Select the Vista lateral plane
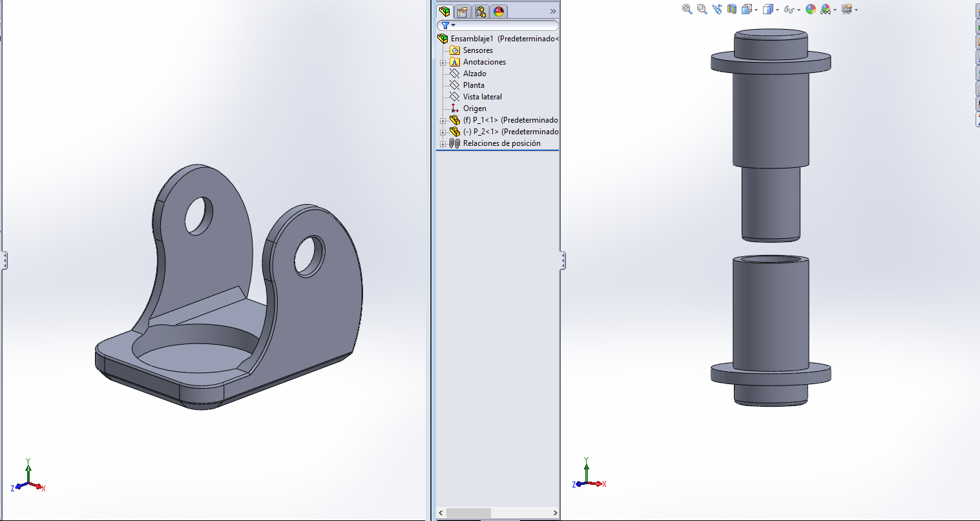Image resolution: width=980 pixels, height=521 pixels. [x=483, y=97]
